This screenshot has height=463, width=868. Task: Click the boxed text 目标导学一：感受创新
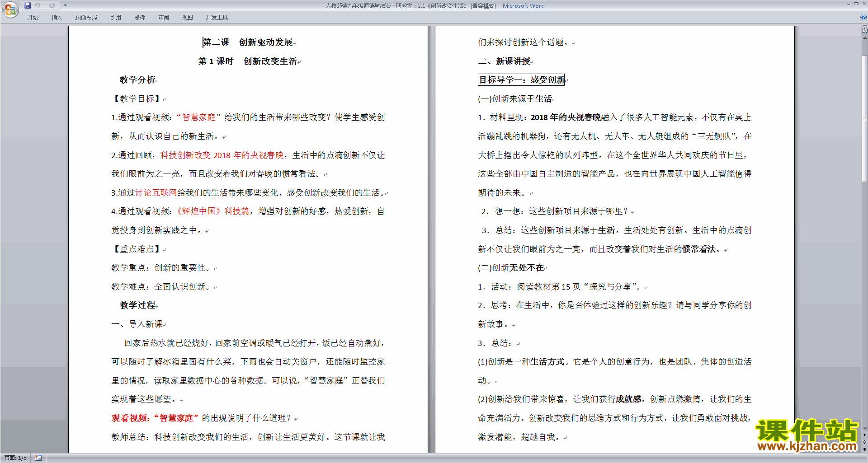point(521,80)
